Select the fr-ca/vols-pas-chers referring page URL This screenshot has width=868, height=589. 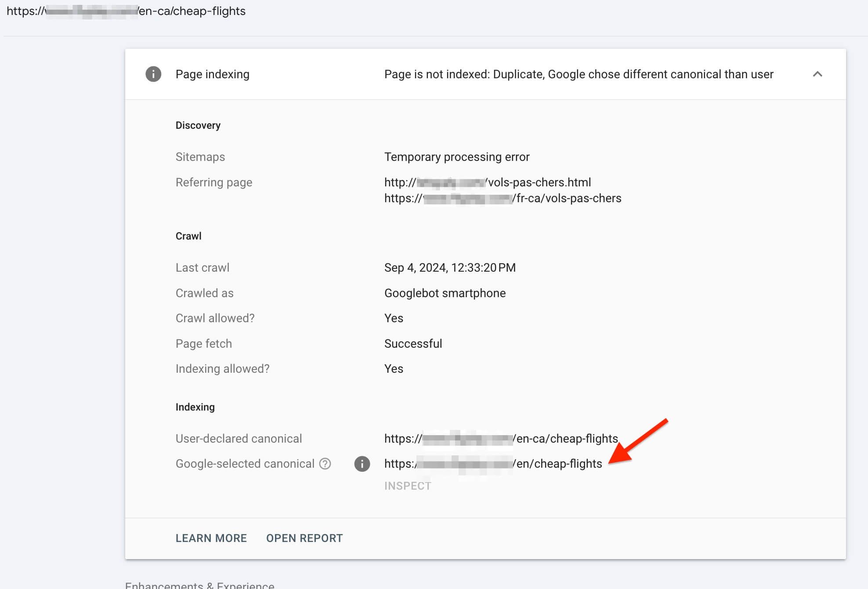click(x=503, y=198)
